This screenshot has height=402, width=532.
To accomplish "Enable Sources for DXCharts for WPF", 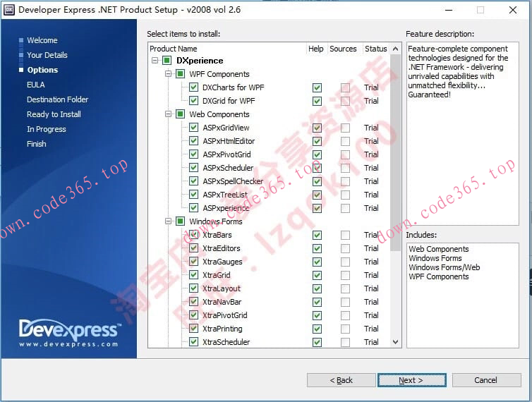I will 345,87.
